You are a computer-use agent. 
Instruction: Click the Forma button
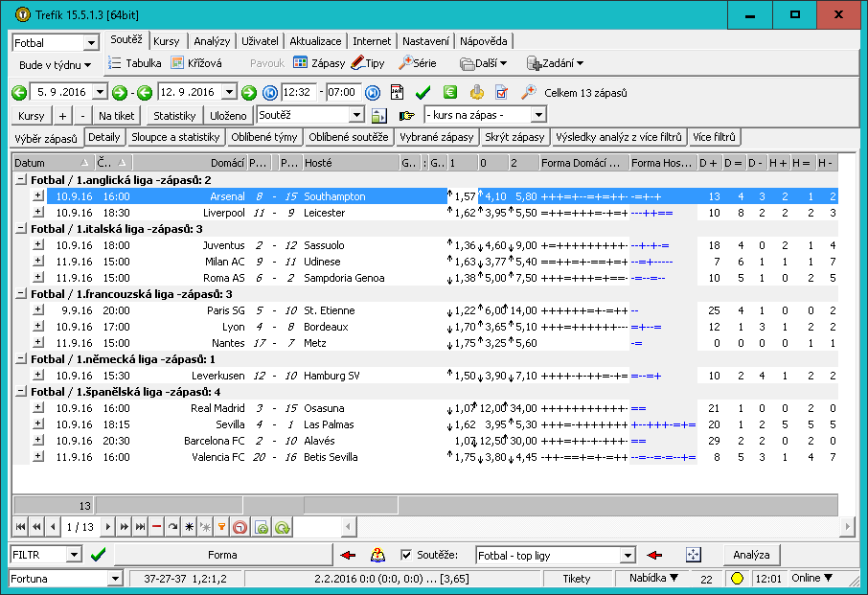222,555
